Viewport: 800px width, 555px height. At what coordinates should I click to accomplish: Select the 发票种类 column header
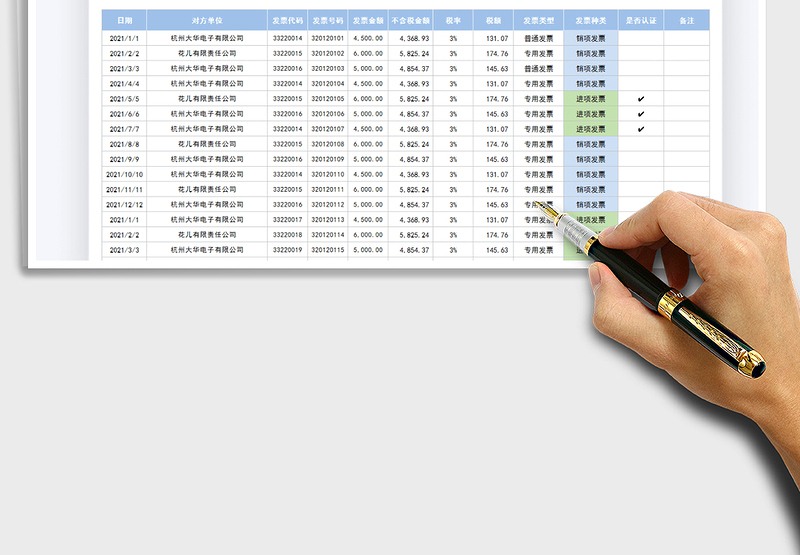click(x=591, y=20)
